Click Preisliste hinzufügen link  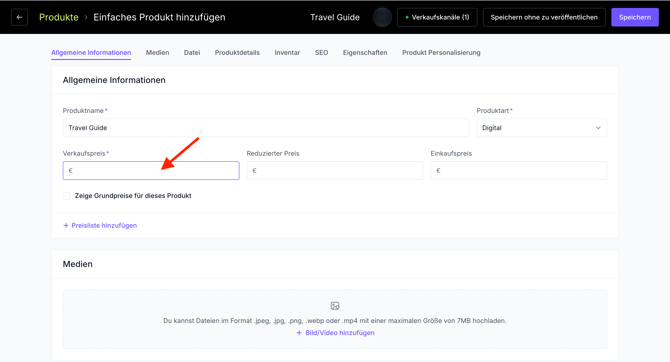click(100, 226)
